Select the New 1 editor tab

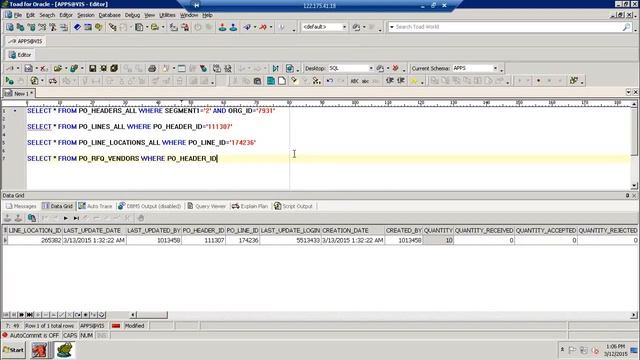click(x=19, y=93)
